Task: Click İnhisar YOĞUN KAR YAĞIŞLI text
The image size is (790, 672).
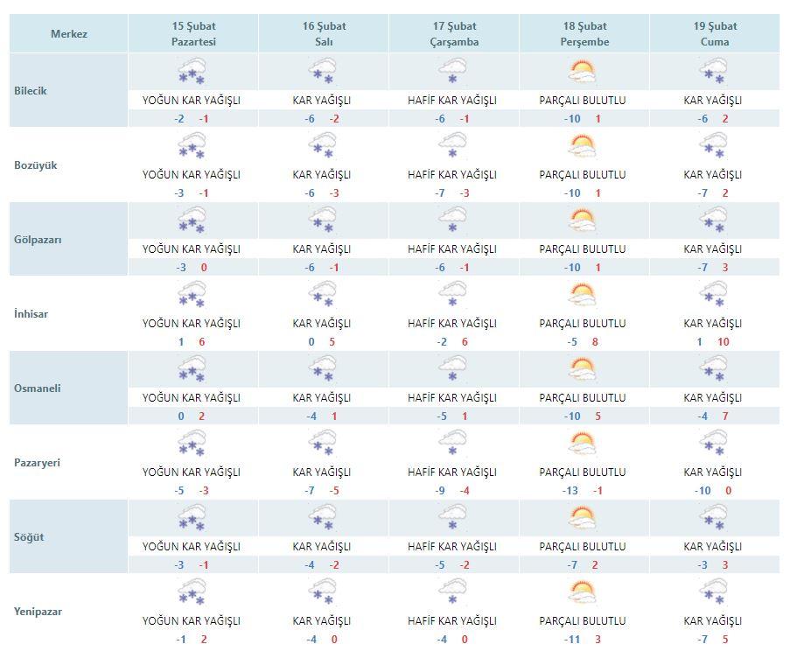Action: pos(192,324)
